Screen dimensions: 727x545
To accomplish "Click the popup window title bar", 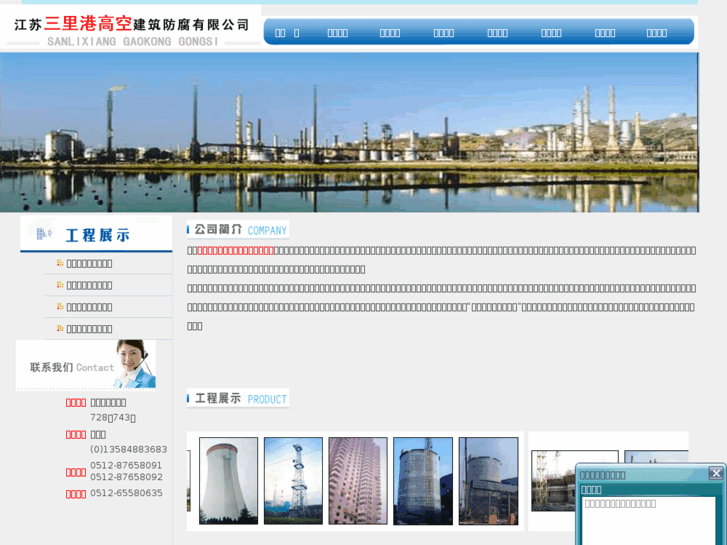I will click(x=640, y=474).
